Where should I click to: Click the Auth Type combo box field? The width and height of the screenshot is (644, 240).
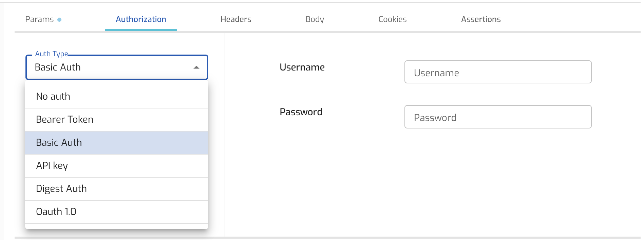(112, 67)
